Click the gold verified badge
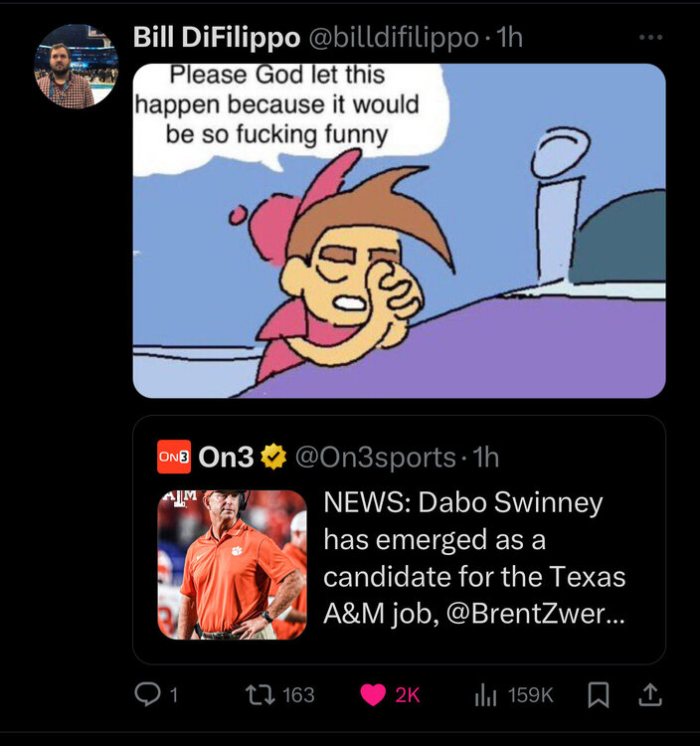The image size is (700, 746). click(x=273, y=457)
